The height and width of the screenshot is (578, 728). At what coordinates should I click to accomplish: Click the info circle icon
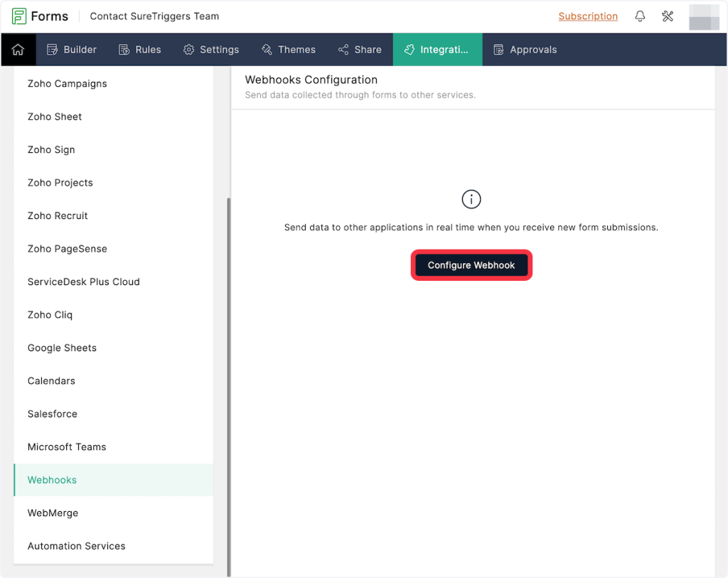[x=471, y=200]
